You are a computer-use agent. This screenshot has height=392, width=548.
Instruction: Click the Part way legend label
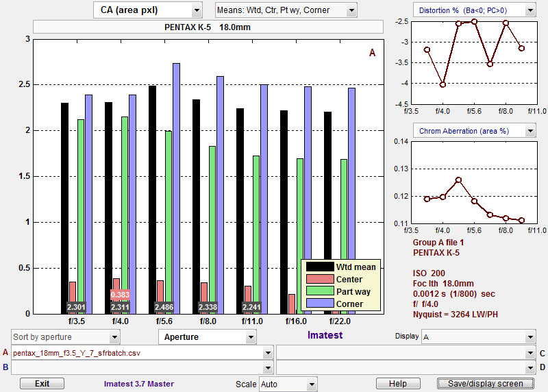point(353,292)
